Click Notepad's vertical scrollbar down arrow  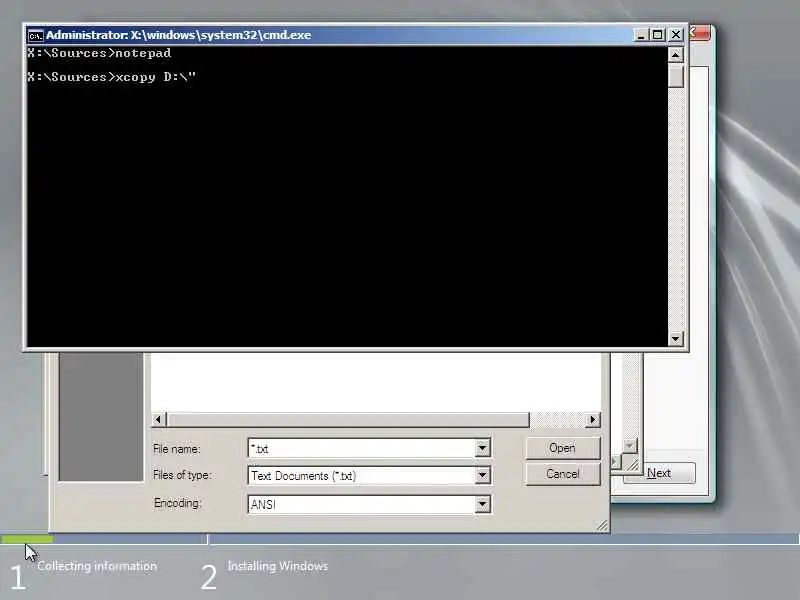pyautogui.click(x=630, y=445)
